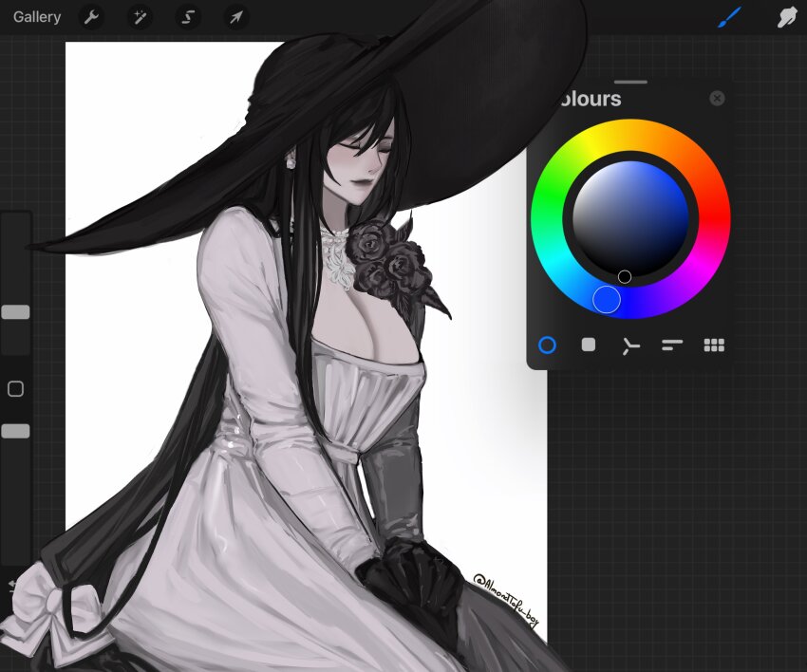Screen dimensions: 807x672
Task: Activate the Selection tool
Action: [x=188, y=16]
